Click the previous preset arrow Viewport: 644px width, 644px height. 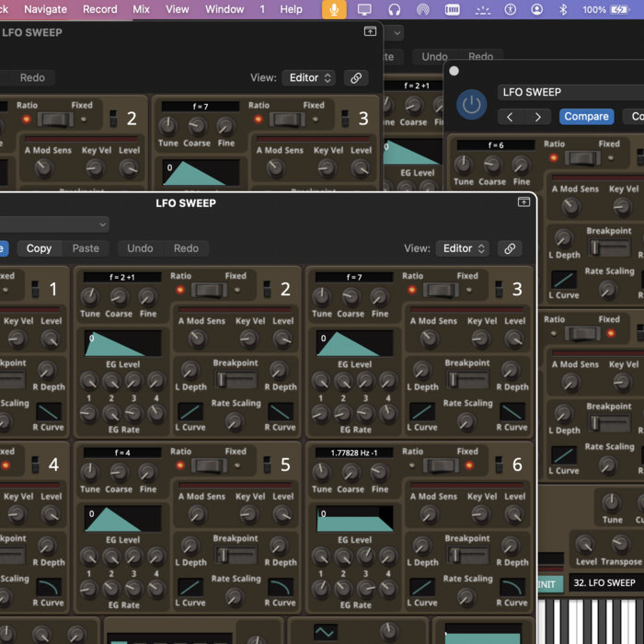(x=512, y=117)
